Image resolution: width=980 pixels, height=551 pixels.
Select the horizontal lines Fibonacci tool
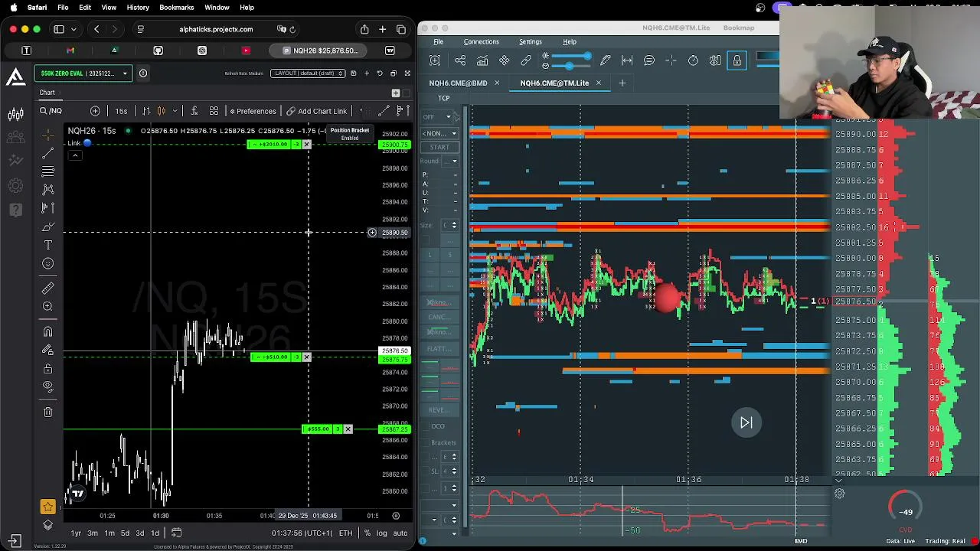(48, 171)
